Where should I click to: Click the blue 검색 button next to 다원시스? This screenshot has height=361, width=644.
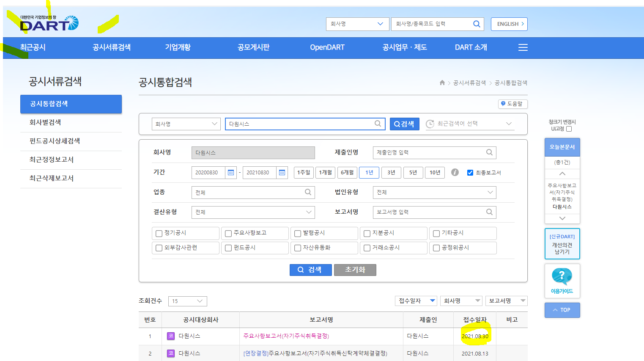[404, 124]
